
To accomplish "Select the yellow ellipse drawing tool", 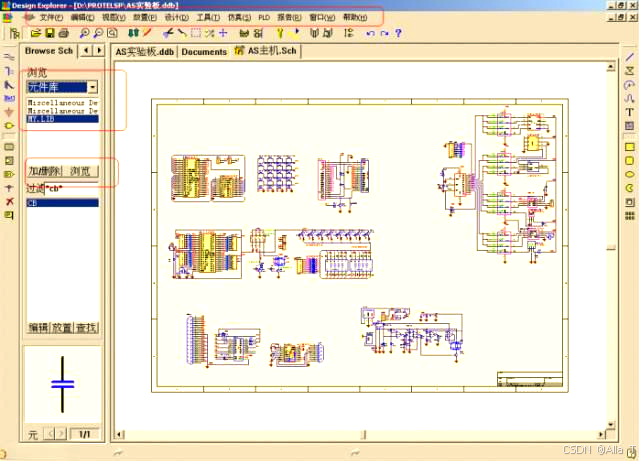I will tap(629, 174).
